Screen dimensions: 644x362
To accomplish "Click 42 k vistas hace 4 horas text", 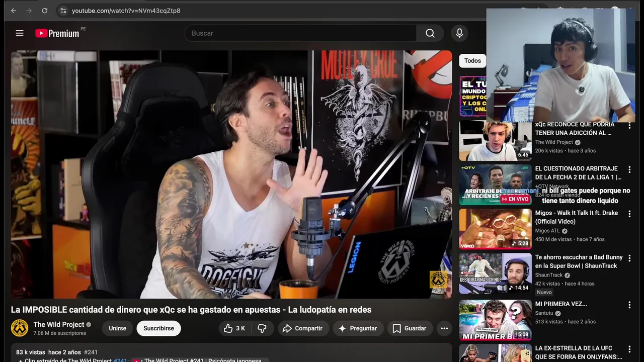I will (x=565, y=284).
